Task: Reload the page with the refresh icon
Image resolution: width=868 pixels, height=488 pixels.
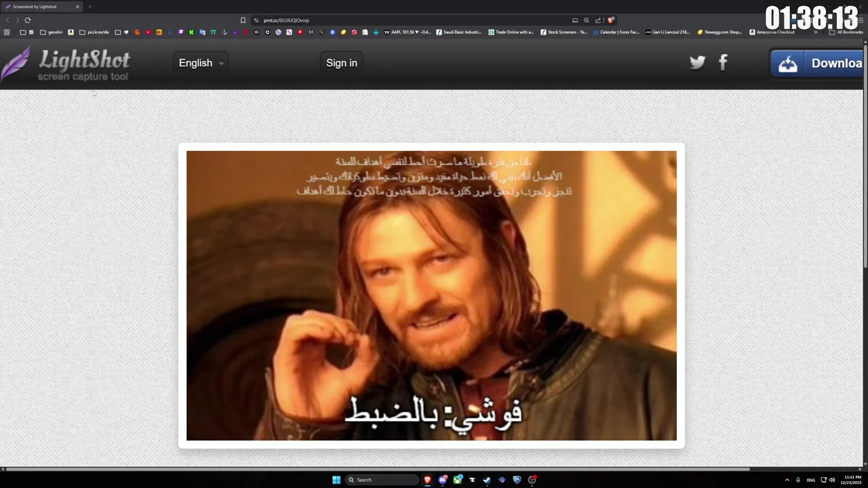Action: click(28, 20)
